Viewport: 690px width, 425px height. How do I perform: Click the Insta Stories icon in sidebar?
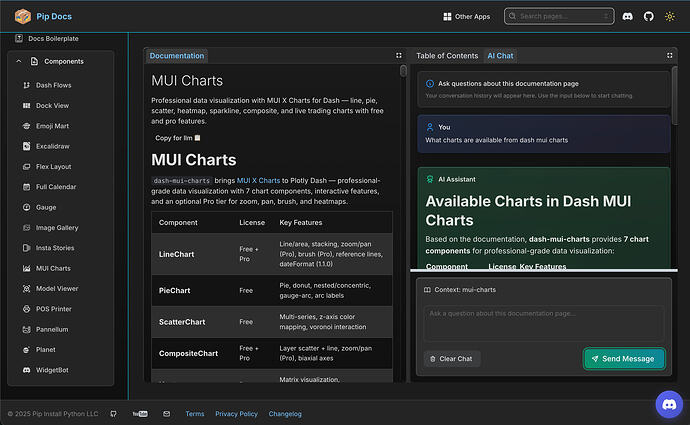point(26,248)
